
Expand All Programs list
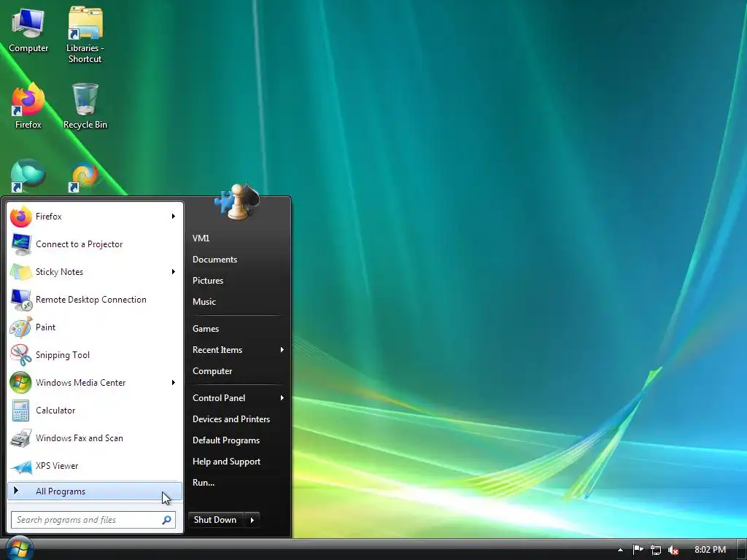(95, 491)
